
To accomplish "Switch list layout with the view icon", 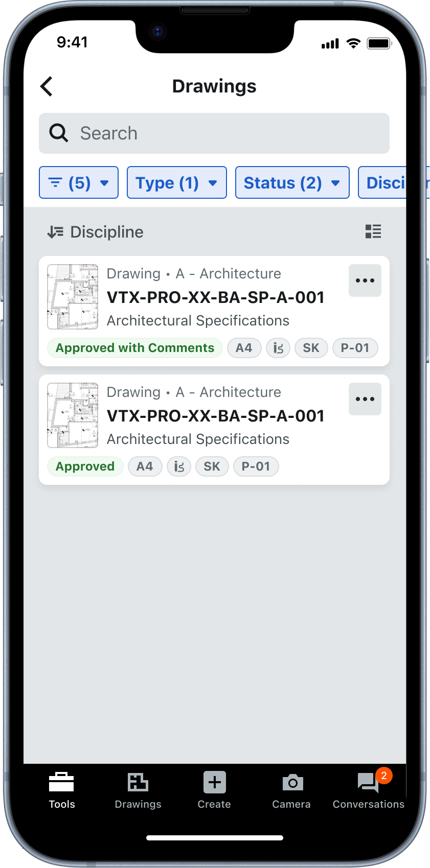I will pos(373,231).
